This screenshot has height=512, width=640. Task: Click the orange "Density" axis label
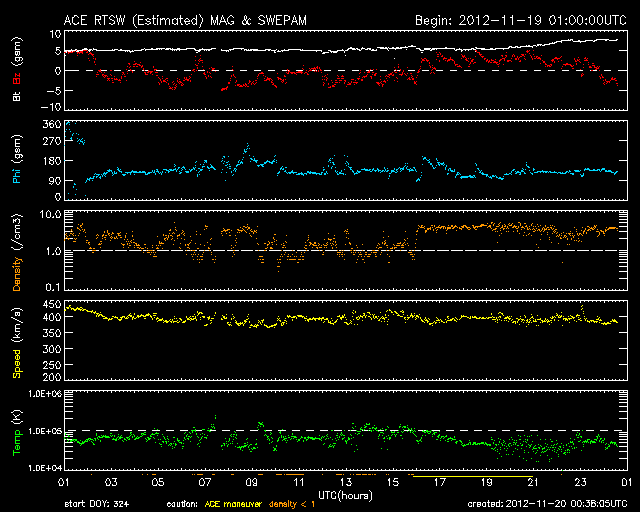tap(17, 274)
